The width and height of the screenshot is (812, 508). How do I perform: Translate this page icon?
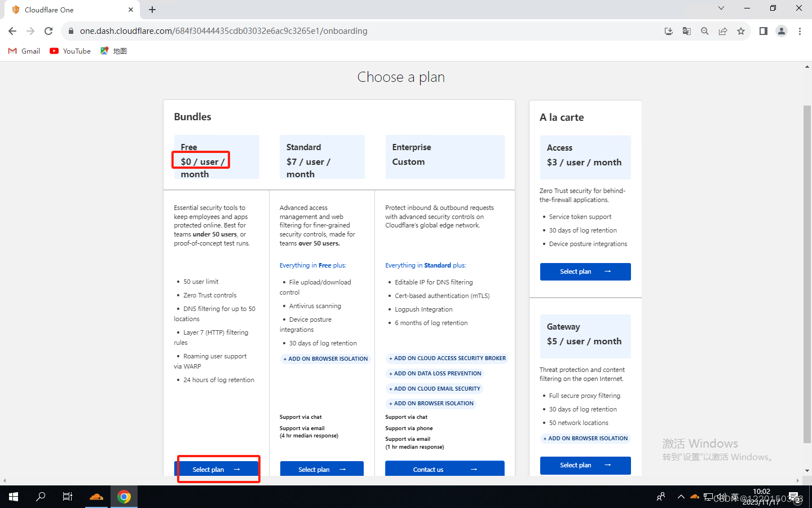tap(687, 31)
